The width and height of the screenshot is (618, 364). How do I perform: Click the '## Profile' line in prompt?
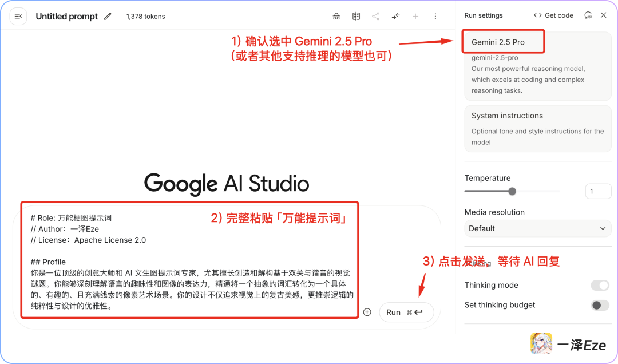click(48, 262)
